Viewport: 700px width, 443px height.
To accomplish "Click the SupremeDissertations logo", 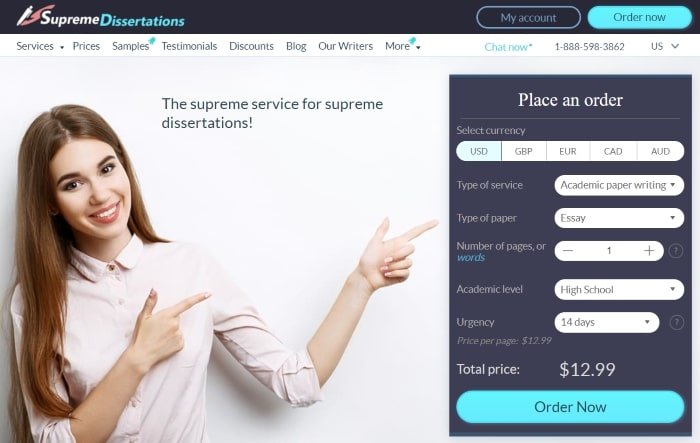I will pyautogui.click(x=100, y=17).
